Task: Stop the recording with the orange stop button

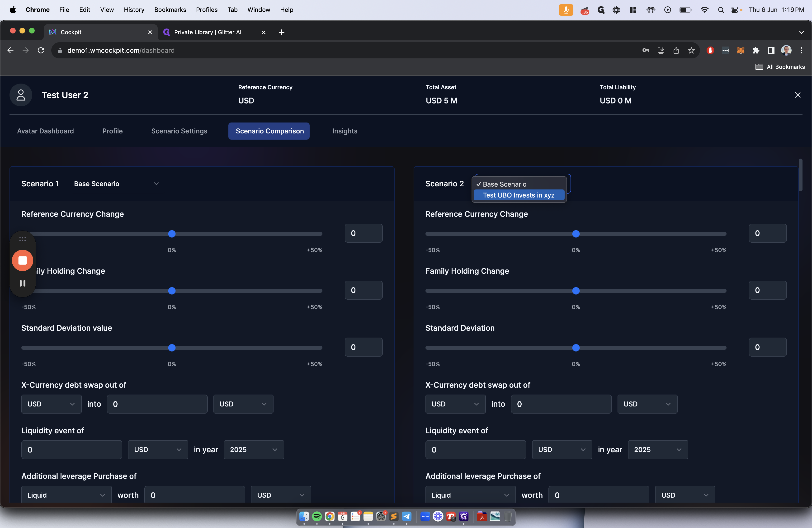Action: [23, 260]
